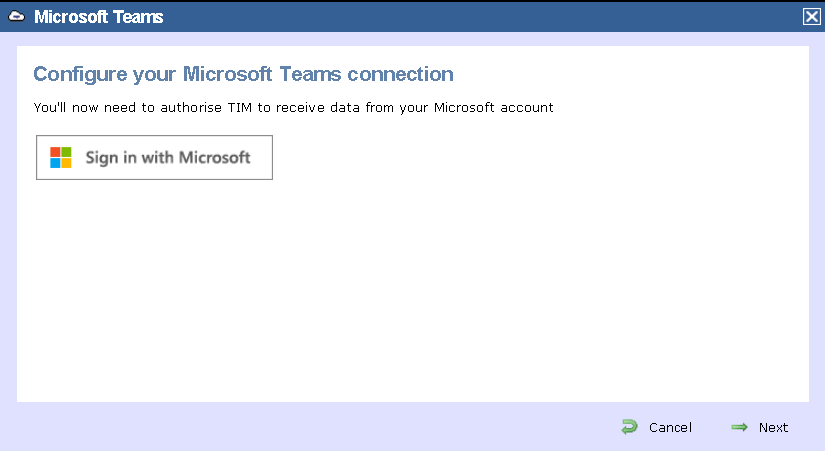Click 'Configure your Microsoft Teams connection' heading
This screenshot has width=825, height=451.
(243, 74)
